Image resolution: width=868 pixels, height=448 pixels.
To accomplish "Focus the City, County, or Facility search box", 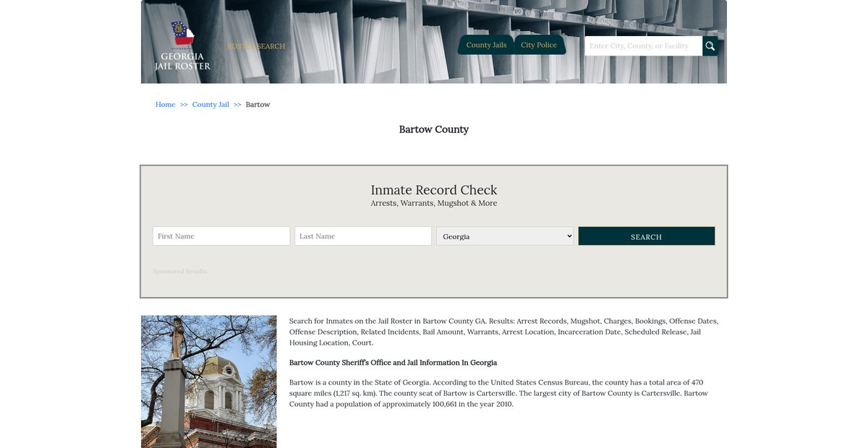I will pos(643,46).
